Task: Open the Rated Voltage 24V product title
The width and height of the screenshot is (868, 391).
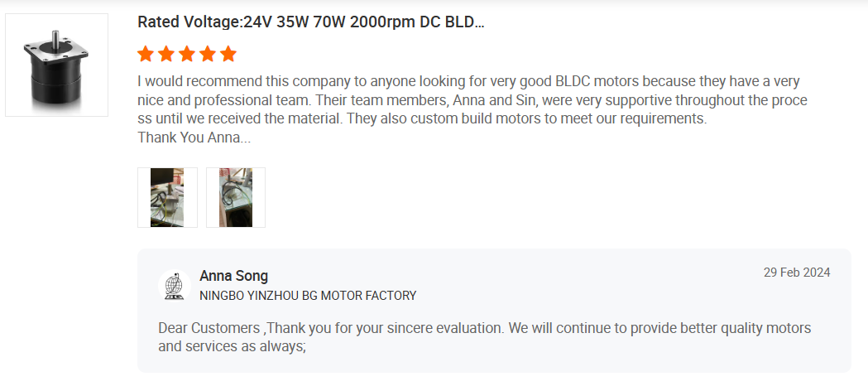Action: point(310,22)
